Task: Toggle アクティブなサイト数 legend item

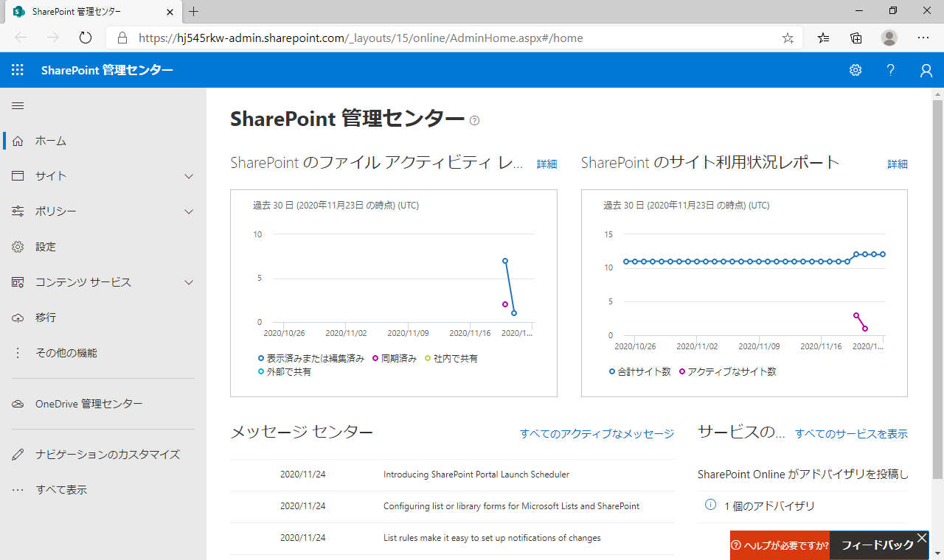Action: click(727, 371)
